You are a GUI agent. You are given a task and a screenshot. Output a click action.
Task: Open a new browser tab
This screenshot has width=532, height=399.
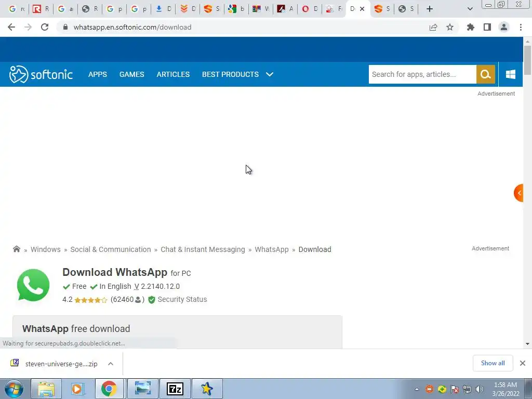(x=430, y=9)
